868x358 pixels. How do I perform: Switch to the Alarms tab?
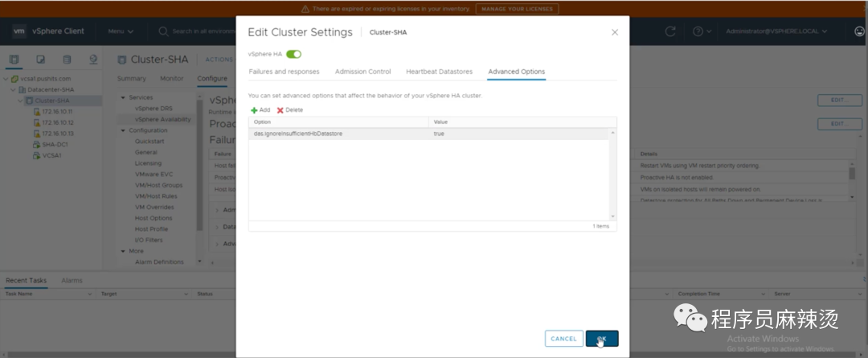click(72, 281)
